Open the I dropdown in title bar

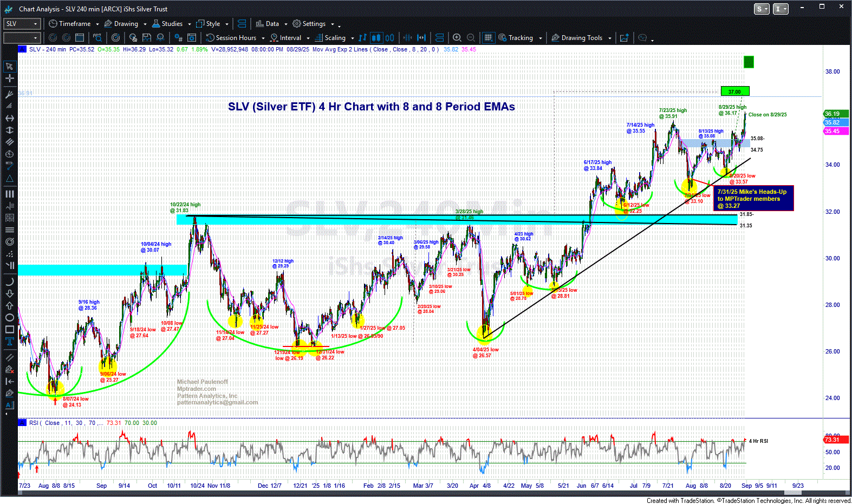[x=781, y=9]
